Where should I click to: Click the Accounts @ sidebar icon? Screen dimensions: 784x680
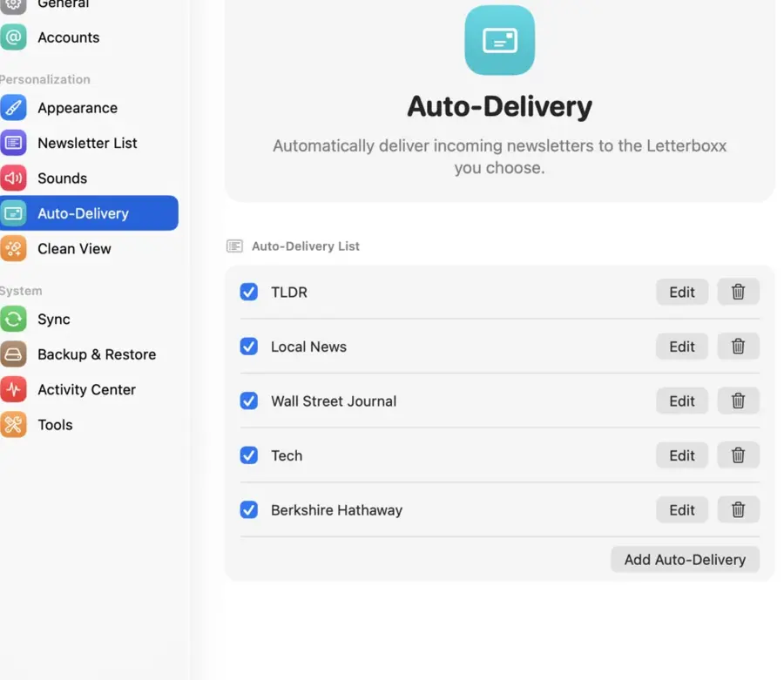(x=13, y=37)
